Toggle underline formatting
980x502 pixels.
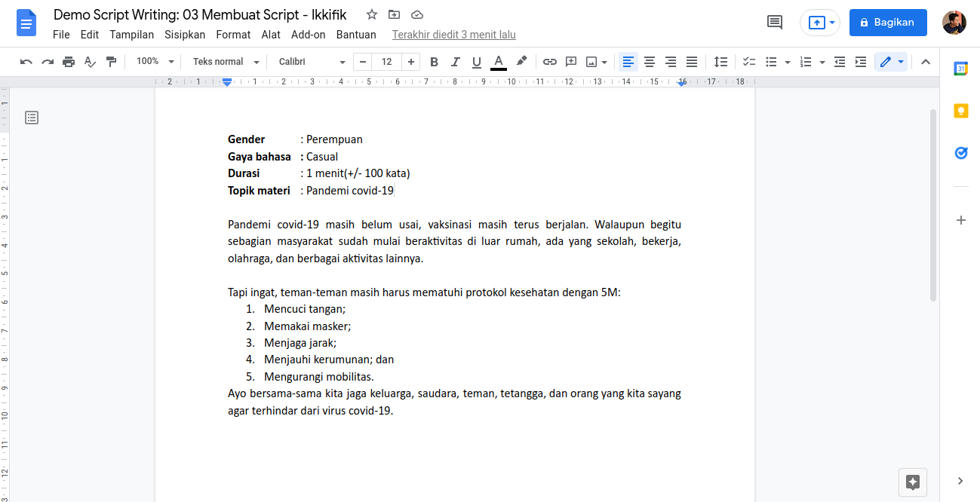(476, 62)
